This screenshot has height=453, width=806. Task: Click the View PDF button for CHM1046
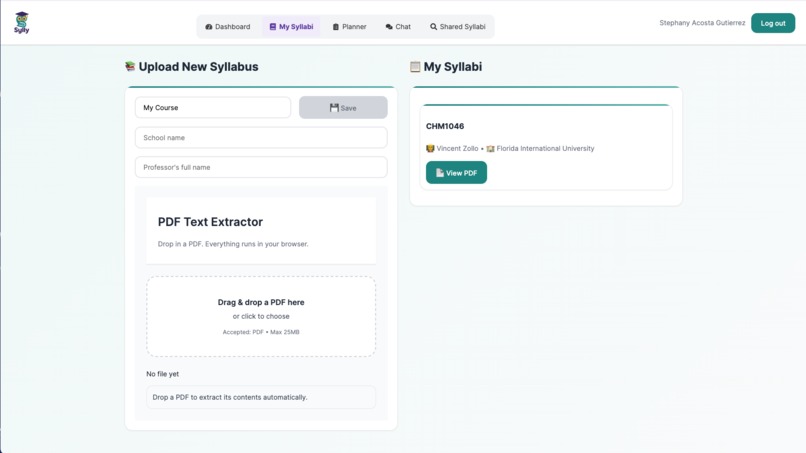tap(456, 173)
